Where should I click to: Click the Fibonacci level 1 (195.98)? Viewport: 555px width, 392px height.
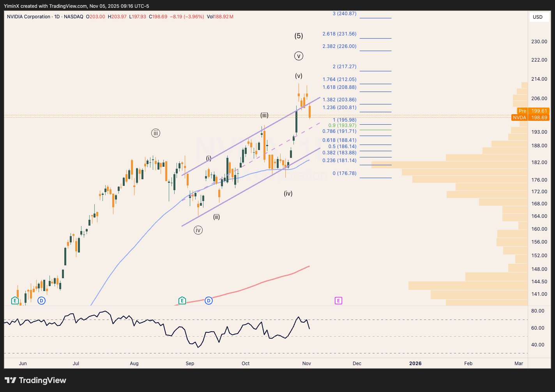pos(345,120)
